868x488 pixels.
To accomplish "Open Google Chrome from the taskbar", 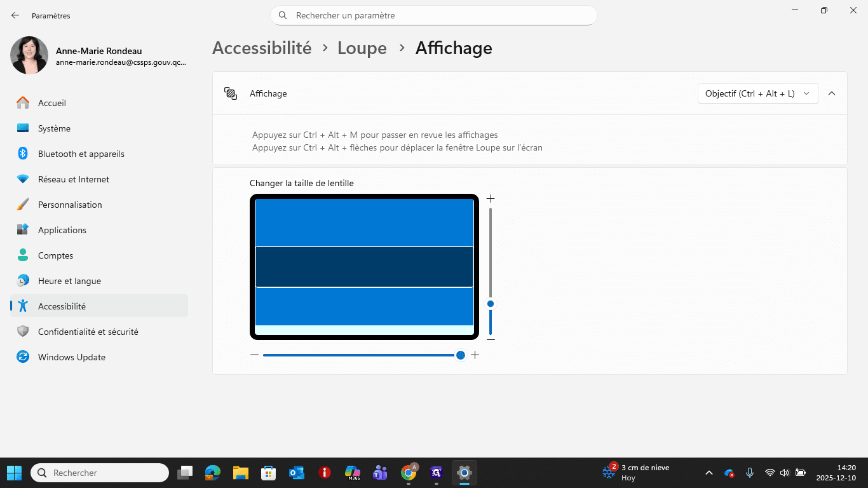I will (x=409, y=473).
